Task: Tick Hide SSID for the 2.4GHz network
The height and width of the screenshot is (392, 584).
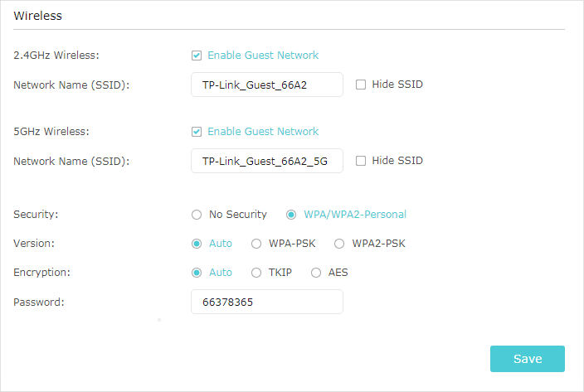Action: click(x=361, y=85)
